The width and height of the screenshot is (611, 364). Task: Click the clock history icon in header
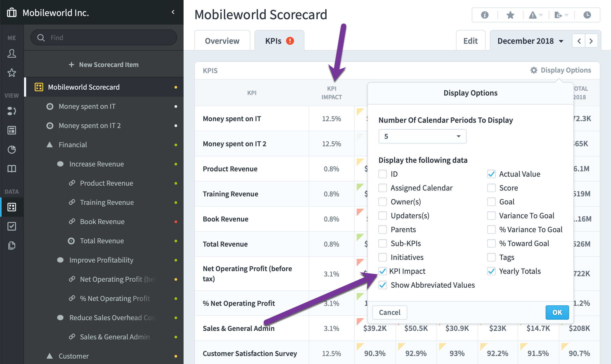[587, 15]
